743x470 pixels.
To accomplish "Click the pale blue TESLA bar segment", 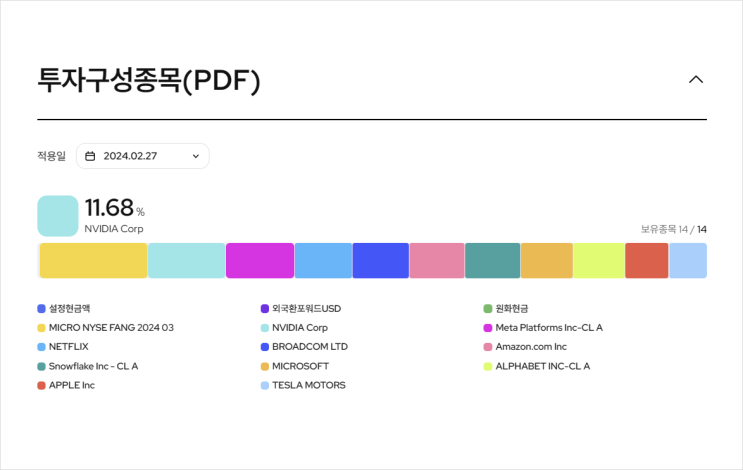I will (x=688, y=261).
